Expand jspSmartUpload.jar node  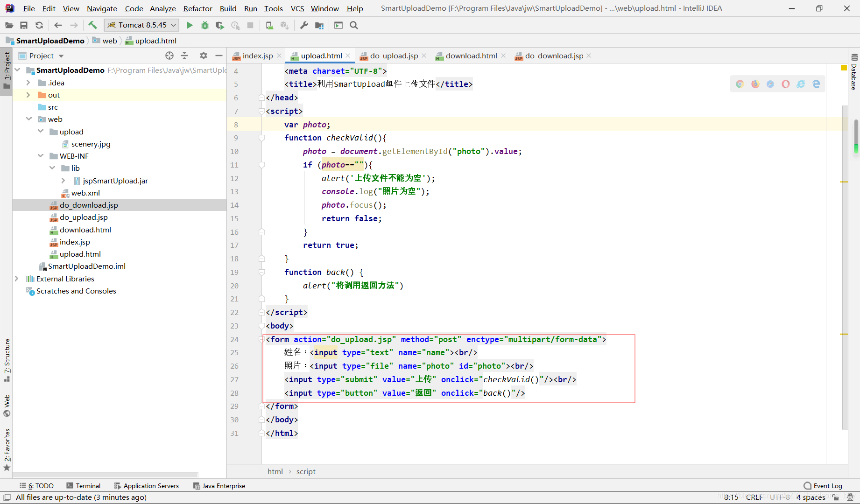pyautogui.click(x=63, y=181)
